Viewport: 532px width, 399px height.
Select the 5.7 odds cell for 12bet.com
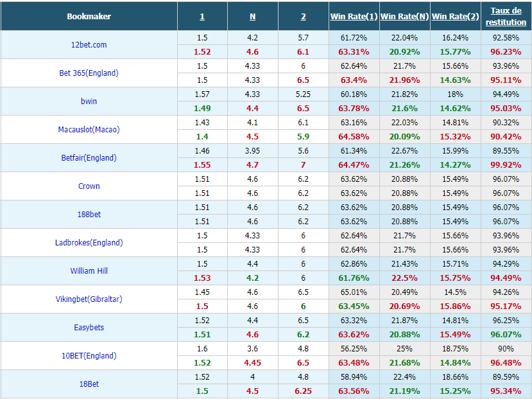pyautogui.click(x=304, y=38)
